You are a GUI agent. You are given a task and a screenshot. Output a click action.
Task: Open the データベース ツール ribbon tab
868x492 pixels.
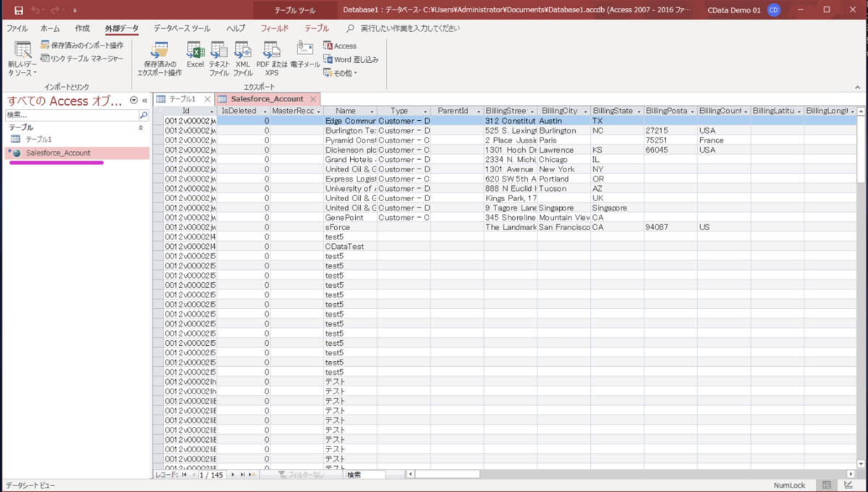pos(182,28)
